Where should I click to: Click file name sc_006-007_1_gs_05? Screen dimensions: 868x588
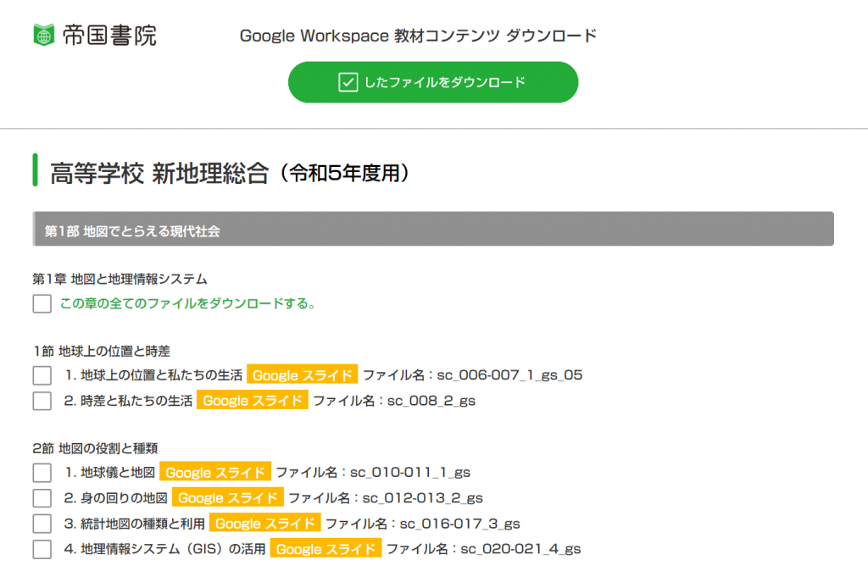509,375
